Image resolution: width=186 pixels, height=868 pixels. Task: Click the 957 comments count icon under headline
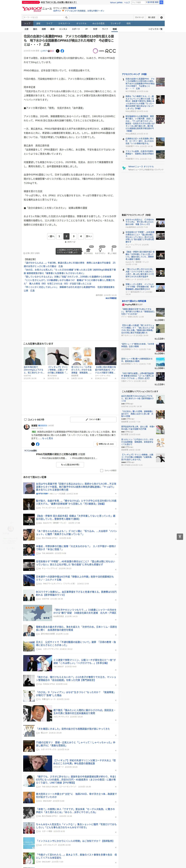[44, 51]
